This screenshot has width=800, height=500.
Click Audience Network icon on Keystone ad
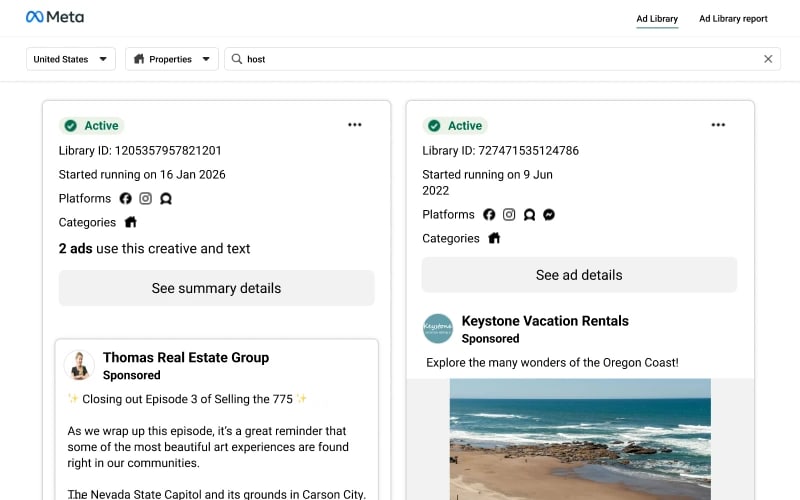pyautogui.click(x=529, y=215)
